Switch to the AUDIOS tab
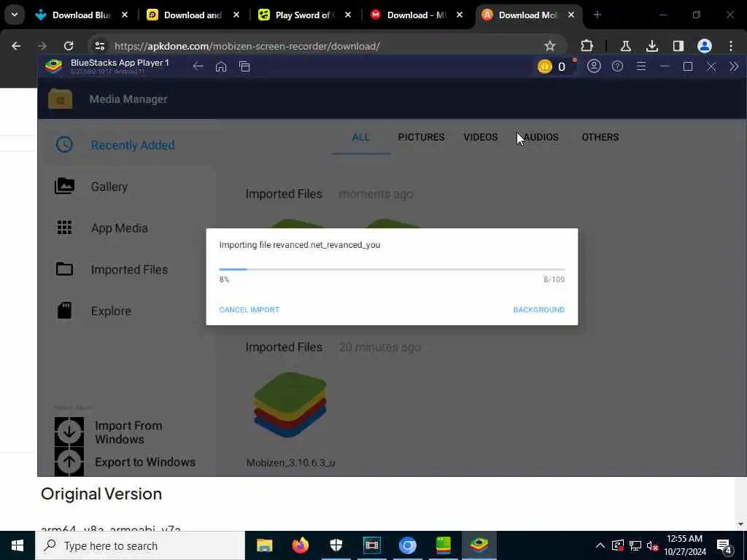The height and width of the screenshot is (560, 747). (x=540, y=137)
